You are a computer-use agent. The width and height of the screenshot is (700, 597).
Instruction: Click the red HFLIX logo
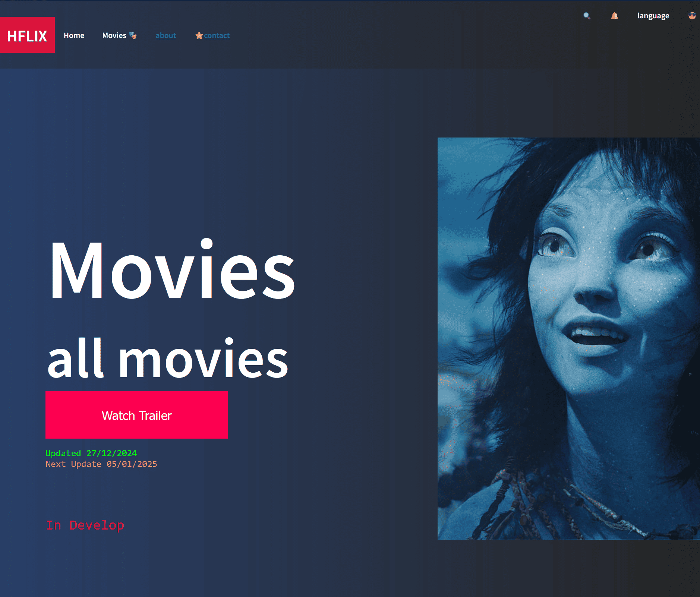click(x=27, y=35)
